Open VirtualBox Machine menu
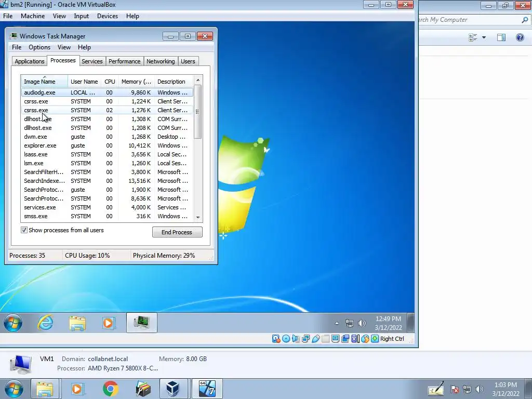 point(33,16)
